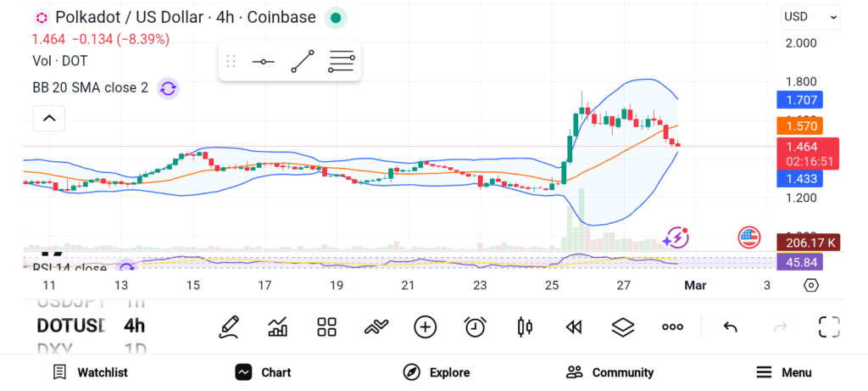Viewport: 868px width, 391px height.
Task: Tap the DOTUSD symbol selector
Action: pos(71,326)
